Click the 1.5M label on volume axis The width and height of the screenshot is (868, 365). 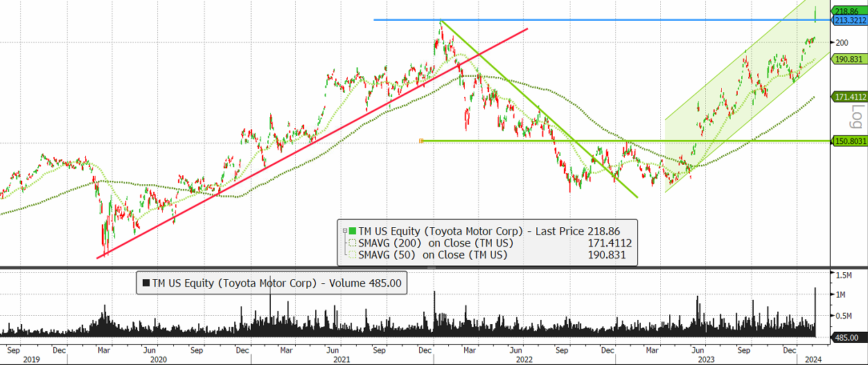point(844,276)
